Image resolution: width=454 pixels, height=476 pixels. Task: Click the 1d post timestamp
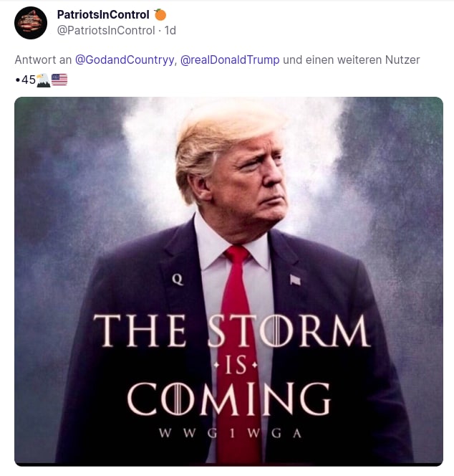pos(170,30)
